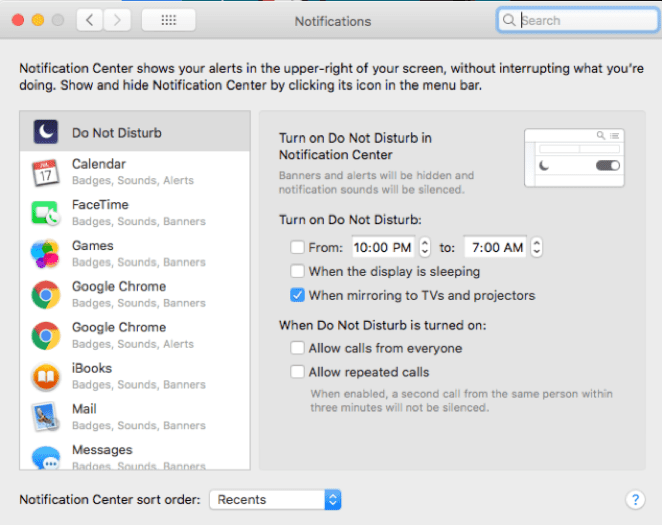Open the Mail stamp icon

tap(45, 417)
